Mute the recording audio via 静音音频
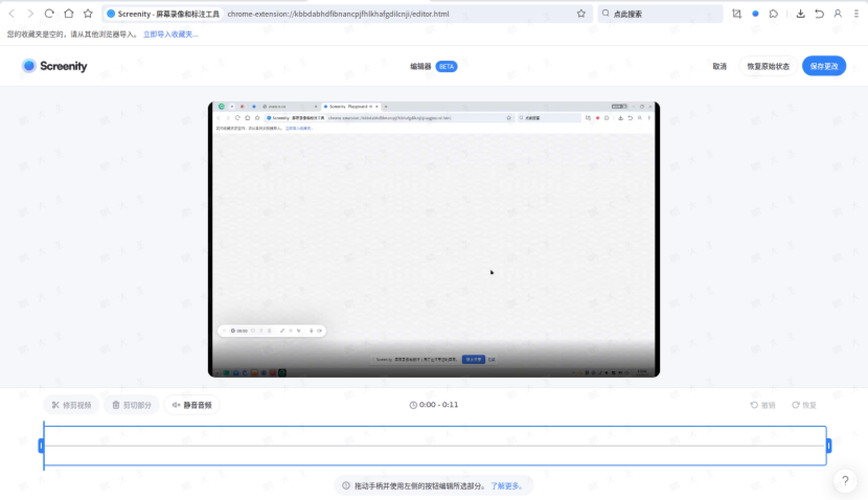This screenshot has width=868, height=500. [x=191, y=404]
